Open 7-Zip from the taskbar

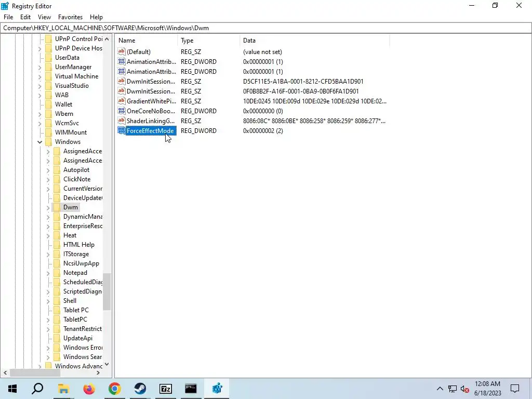coord(166,389)
